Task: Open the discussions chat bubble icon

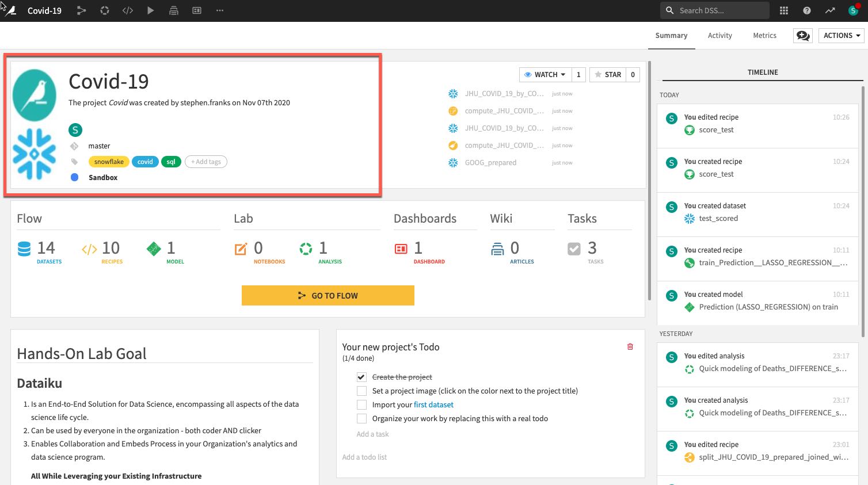Action: tap(802, 36)
